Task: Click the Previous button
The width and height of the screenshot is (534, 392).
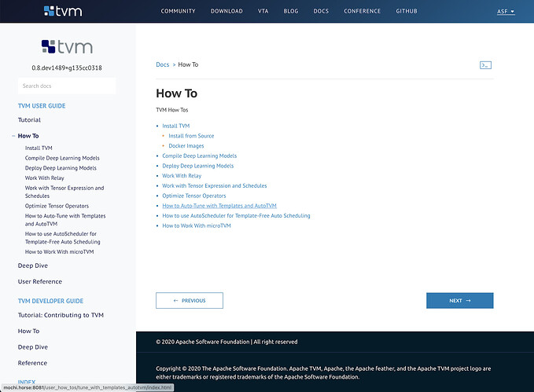Action: tap(190, 300)
